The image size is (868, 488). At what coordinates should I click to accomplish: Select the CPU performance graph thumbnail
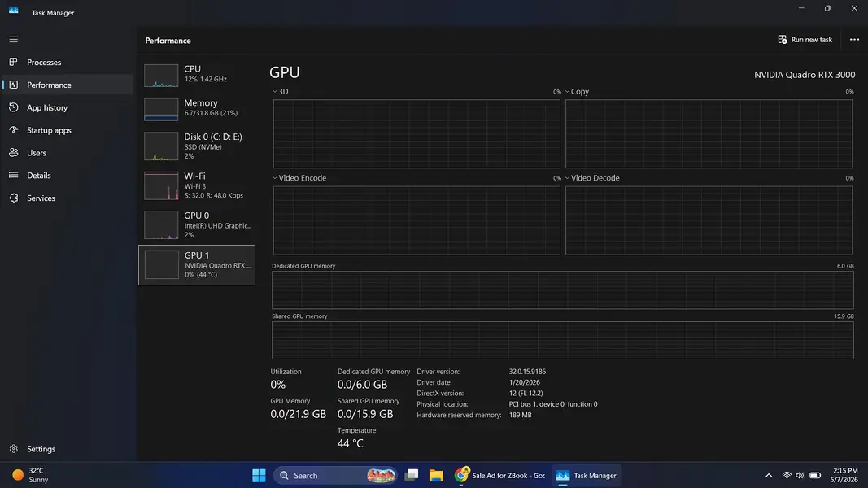point(161,76)
